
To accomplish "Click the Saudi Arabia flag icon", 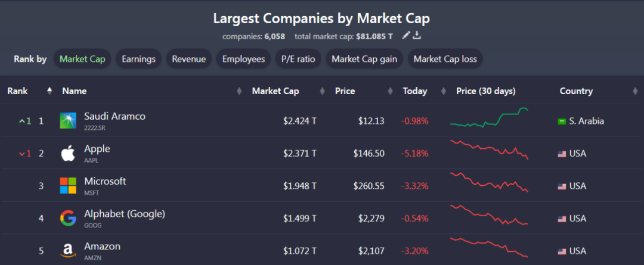I will point(561,121).
